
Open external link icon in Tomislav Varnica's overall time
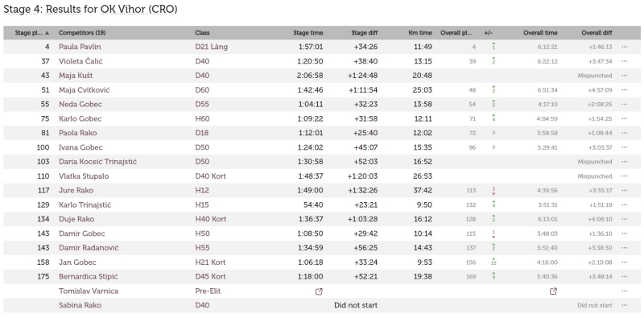tap(553, 291)
